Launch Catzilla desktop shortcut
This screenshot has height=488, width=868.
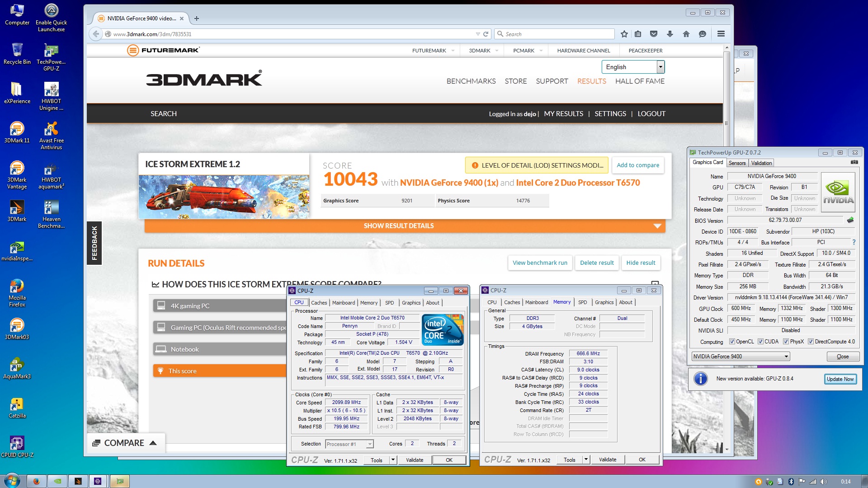(x=17, y=408)
